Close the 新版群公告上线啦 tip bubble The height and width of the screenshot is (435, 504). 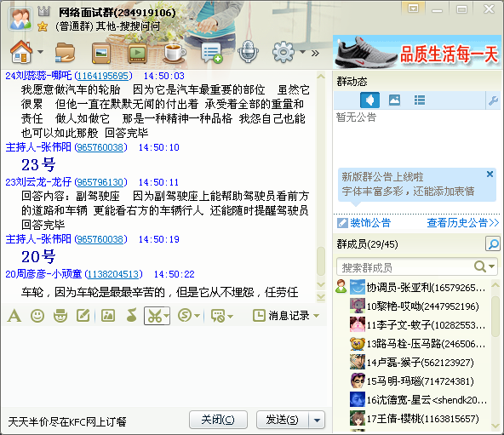coord(490,175)
